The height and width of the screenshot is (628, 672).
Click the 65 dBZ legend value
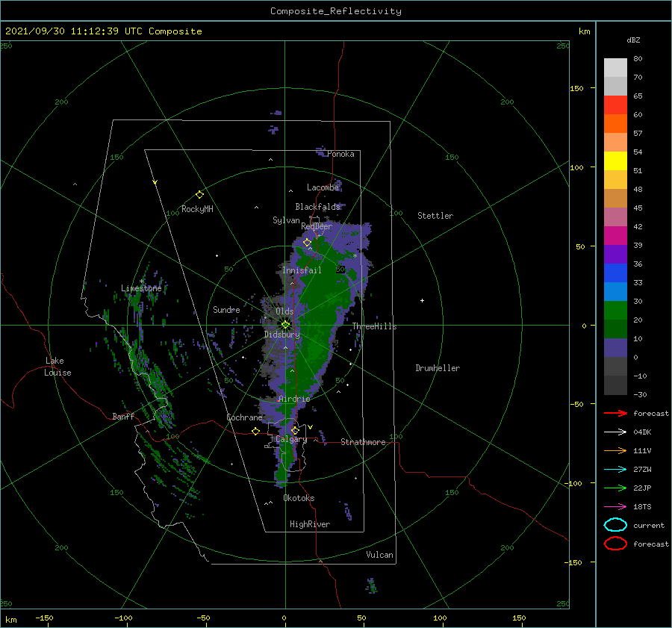638,96
